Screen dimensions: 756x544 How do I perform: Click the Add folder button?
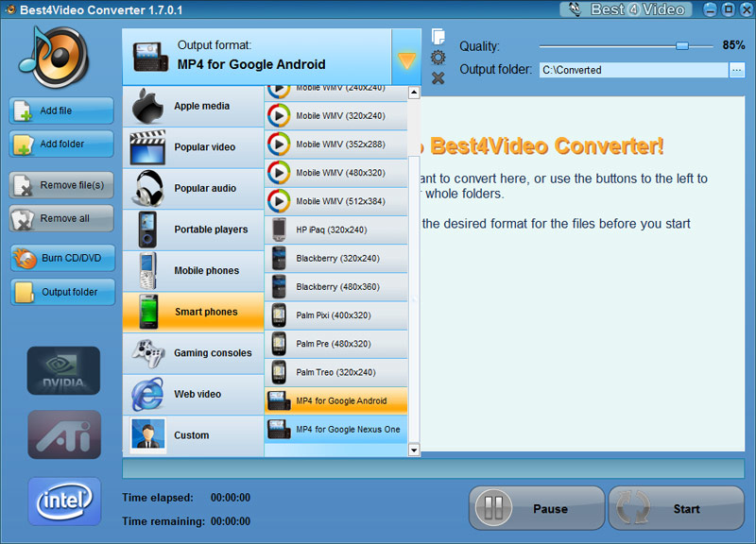[61, 144]
